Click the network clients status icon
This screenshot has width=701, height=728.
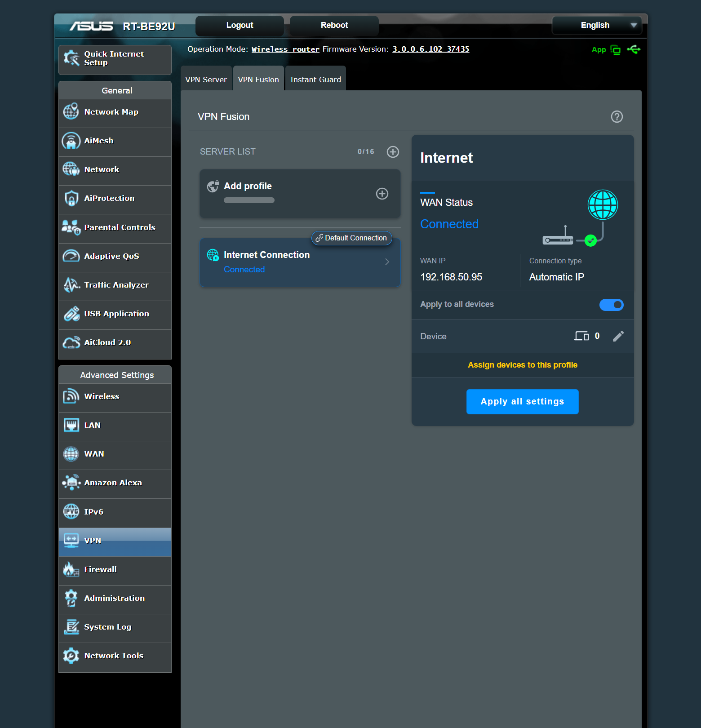[616, 50]
